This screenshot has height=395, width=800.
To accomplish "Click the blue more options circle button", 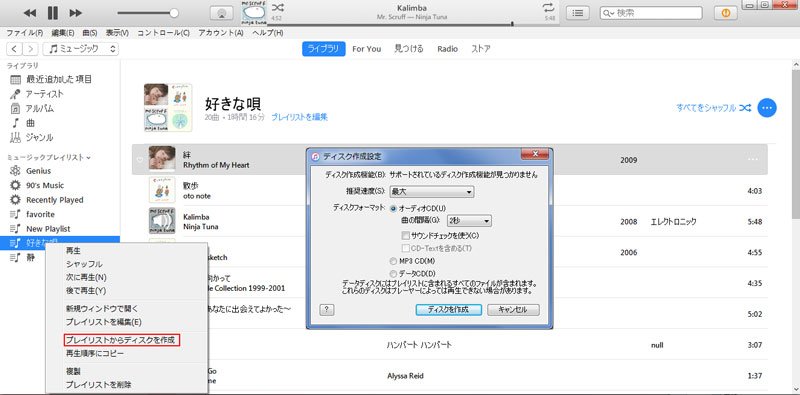I will tap(767, 108).
